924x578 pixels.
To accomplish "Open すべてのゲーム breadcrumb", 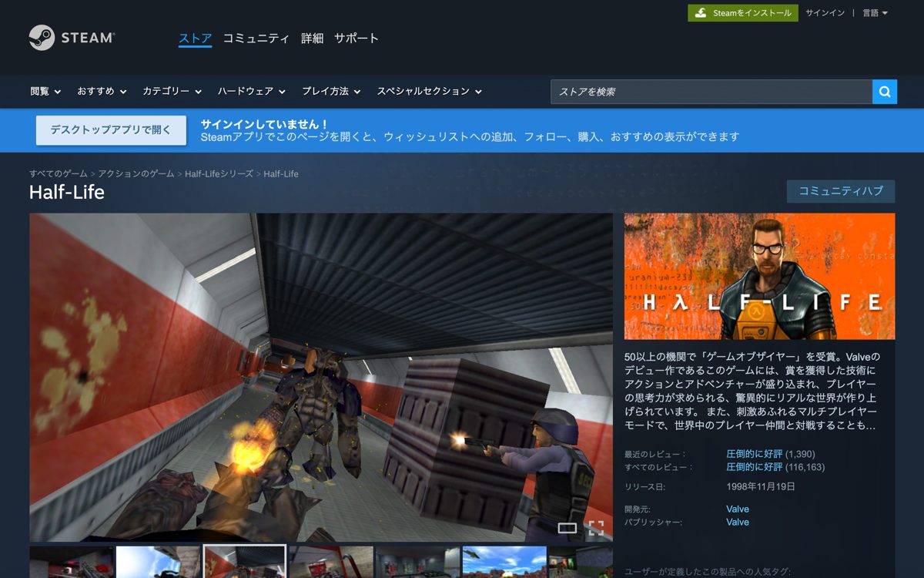I will 59,174.
